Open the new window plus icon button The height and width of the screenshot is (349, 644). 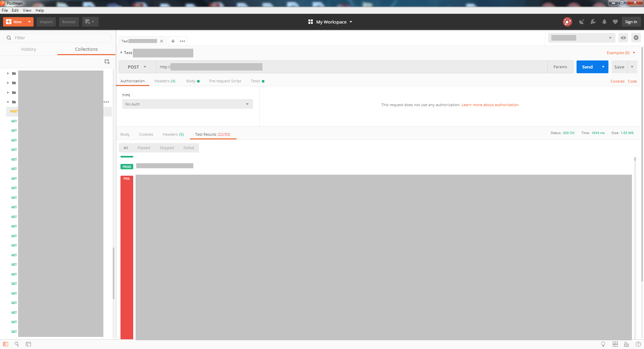pos(90,22)
